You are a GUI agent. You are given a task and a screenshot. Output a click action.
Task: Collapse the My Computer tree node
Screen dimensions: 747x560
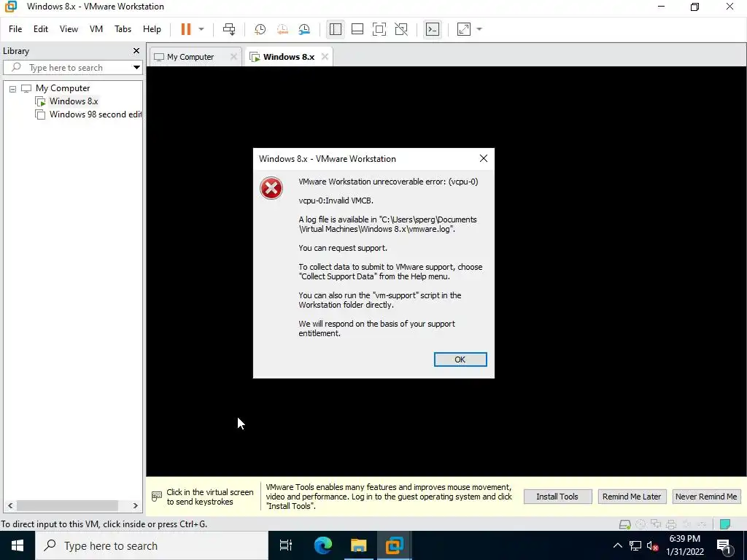[13, 88]
